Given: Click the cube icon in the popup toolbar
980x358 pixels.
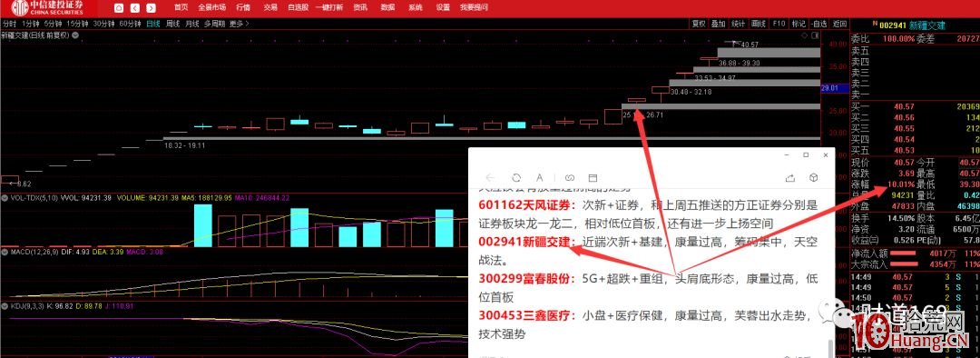Looking at the screenshot, I should pos(814,177).
